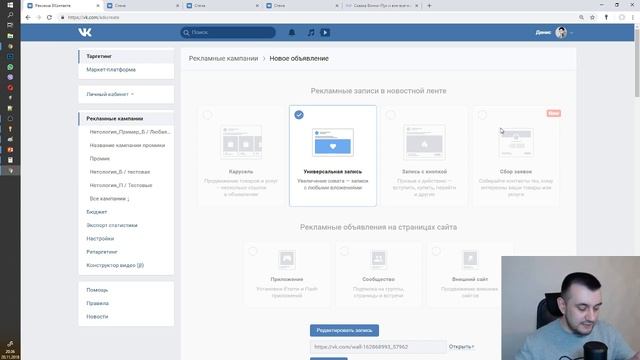Viewport: 640px width, 360px height.
Task: Open Ретаргетинг in the sidebar
Action: [x=102, y=252]
